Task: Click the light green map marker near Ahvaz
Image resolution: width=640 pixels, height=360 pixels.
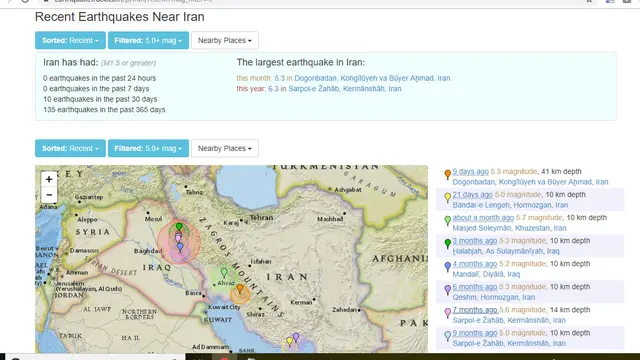Action: pyautogui.click(x=224, y=273)
